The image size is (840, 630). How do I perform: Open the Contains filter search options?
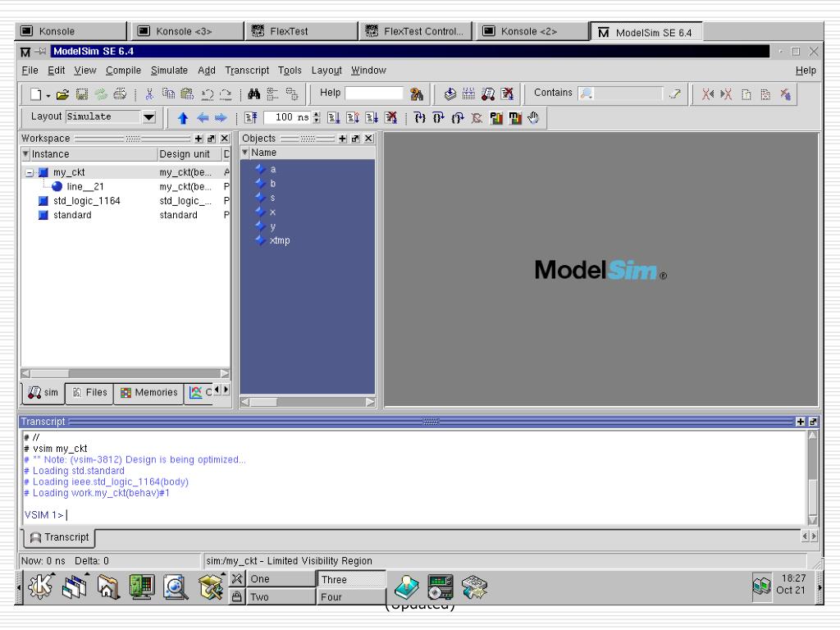pyautogui.click(x=586, y=94)
